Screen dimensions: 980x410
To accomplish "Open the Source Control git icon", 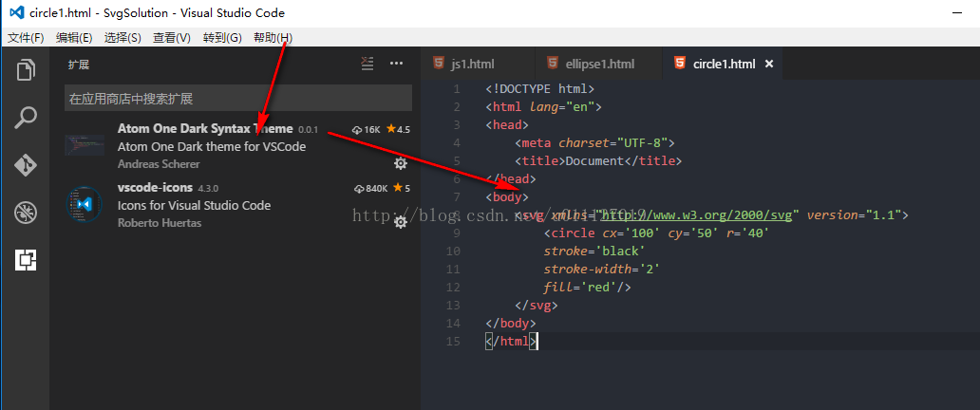I will click(x=26, y=165).
